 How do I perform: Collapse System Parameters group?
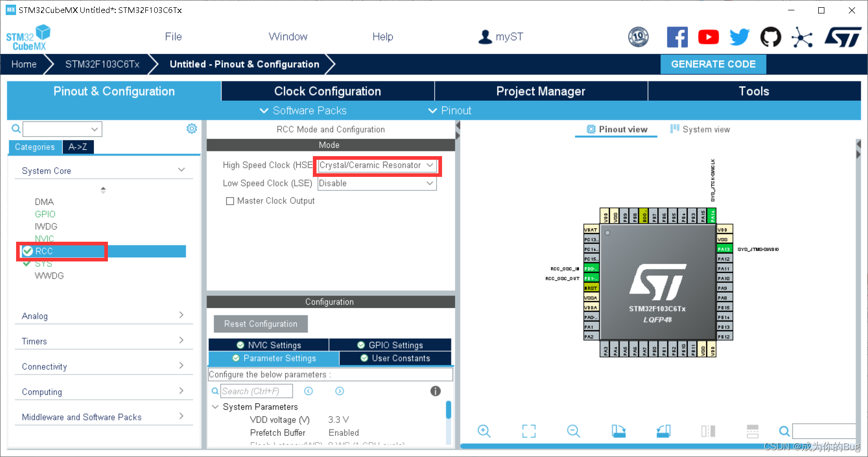[x=215, y=407]
